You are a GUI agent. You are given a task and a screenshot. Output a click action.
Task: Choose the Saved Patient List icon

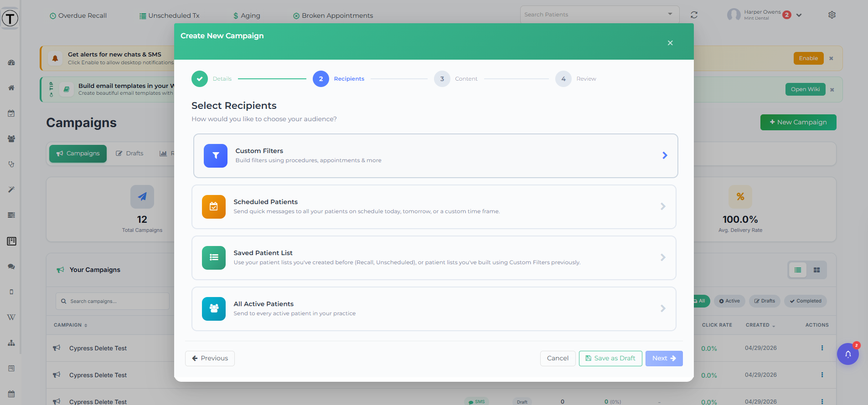[x=214, y=258]
